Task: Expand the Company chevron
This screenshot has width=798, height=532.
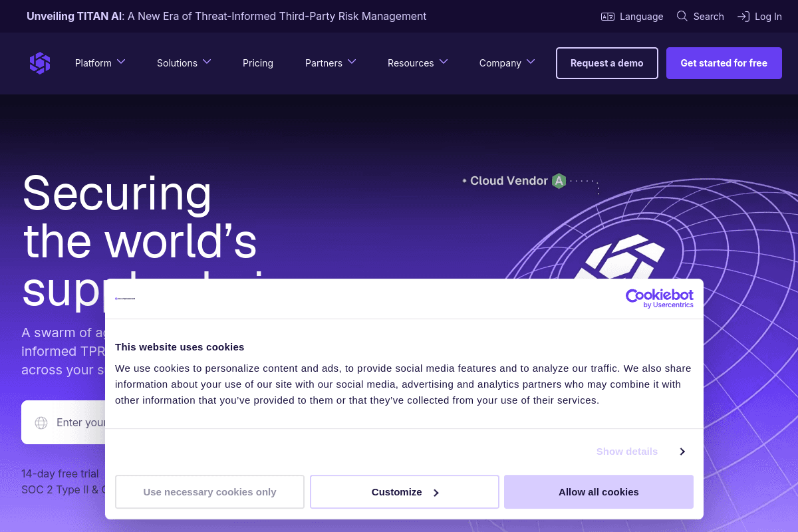Action: (531, 62)
